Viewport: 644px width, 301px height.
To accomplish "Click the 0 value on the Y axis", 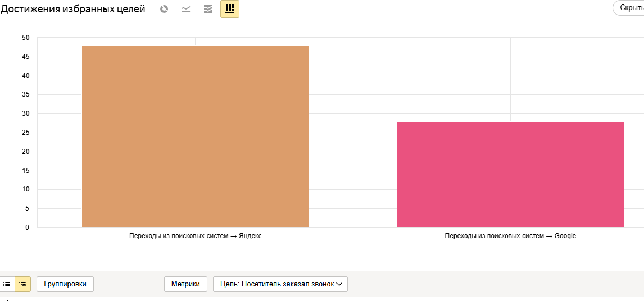I will click(x=28, y=227).
